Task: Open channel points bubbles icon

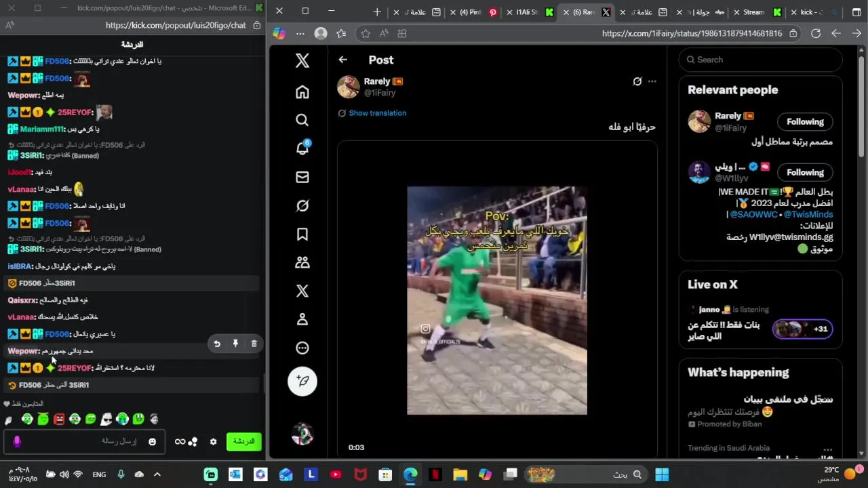Action: pos(193,442)
